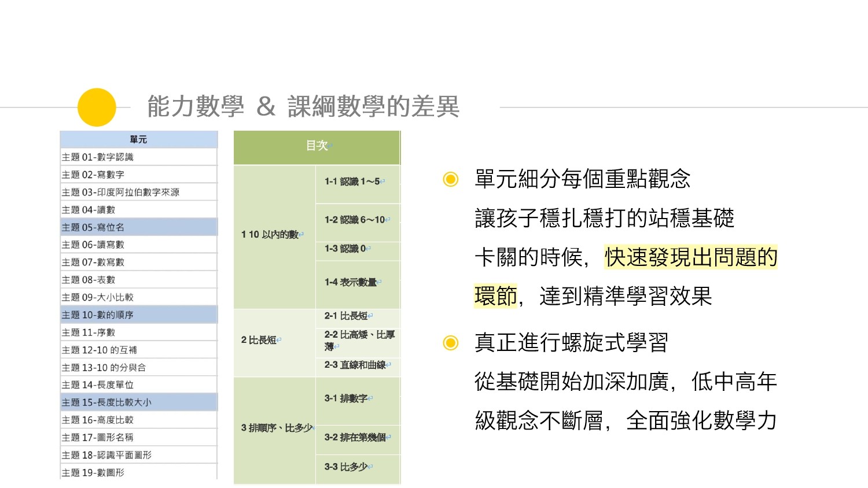The height and width of the screenshot is (488, 868).
Task: Click the slide title 能力數學 & 課綱數學的差異
Action: (303, 107)
